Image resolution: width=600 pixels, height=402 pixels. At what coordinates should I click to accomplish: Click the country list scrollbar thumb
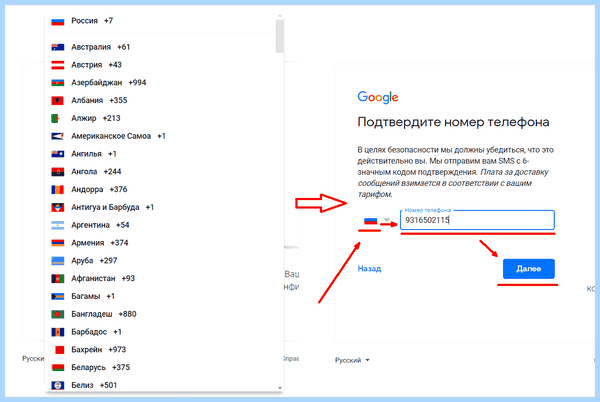pyautogui.click(x=280, y=36)
